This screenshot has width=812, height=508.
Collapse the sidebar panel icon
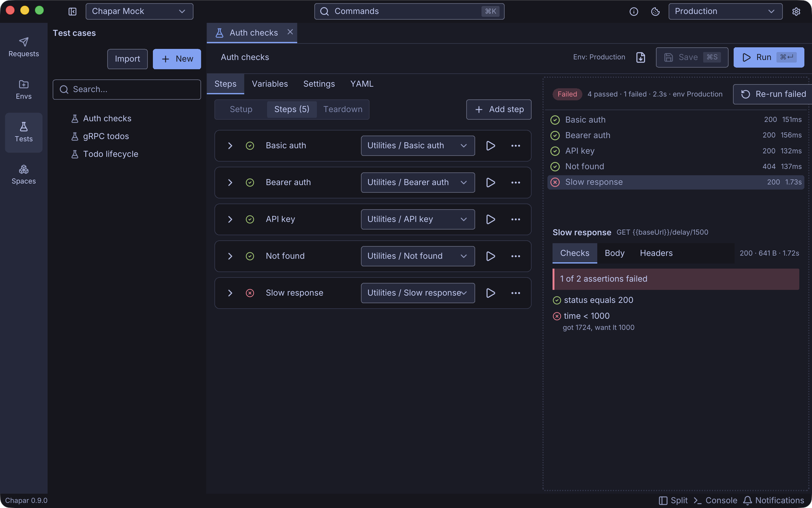(73, 11)
